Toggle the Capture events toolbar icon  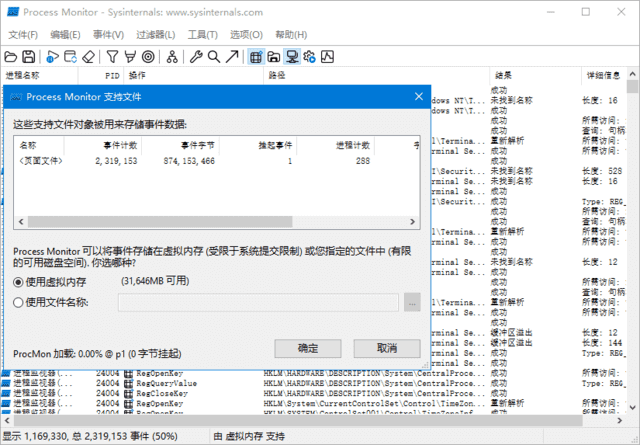point(53,57)
